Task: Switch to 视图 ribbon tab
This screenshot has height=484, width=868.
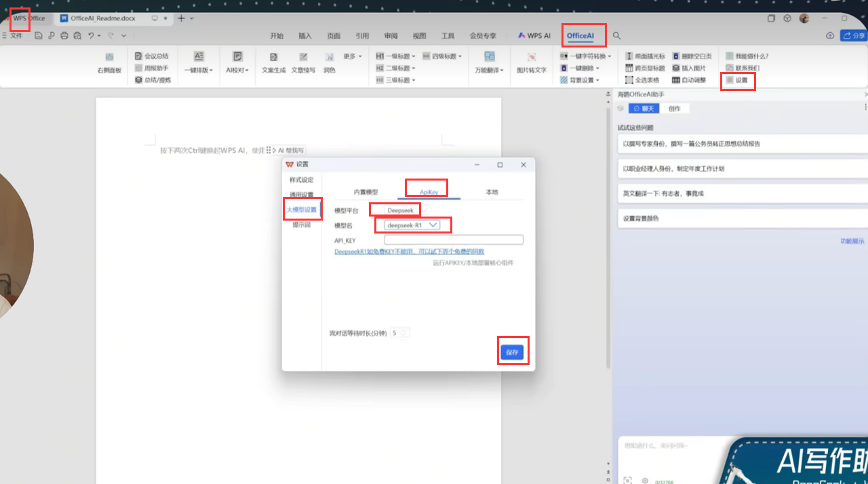Action: point(419,36)
